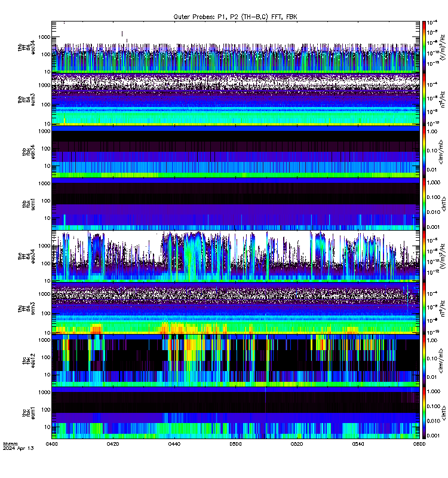Click the '100' y-axis tick on the thb fbk edc34 panel
Image resolution: width=448 pixels, height=478 pixels.
46,149
